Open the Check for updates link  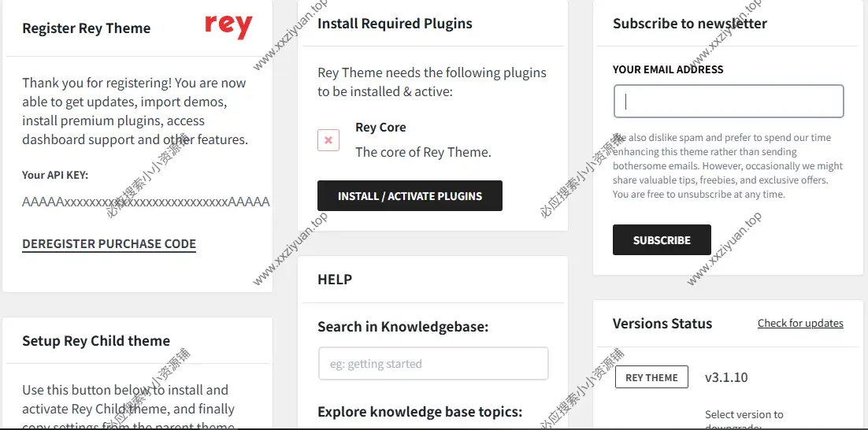799,324
